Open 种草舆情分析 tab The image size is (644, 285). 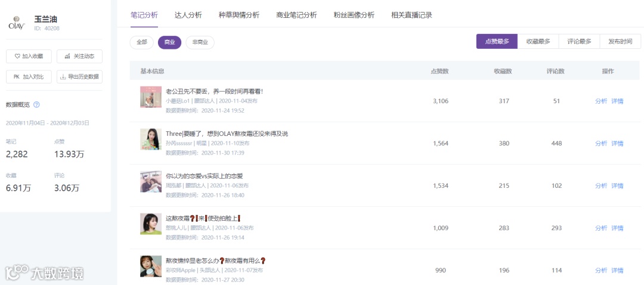pyautogui.click(x=239, y=15)
